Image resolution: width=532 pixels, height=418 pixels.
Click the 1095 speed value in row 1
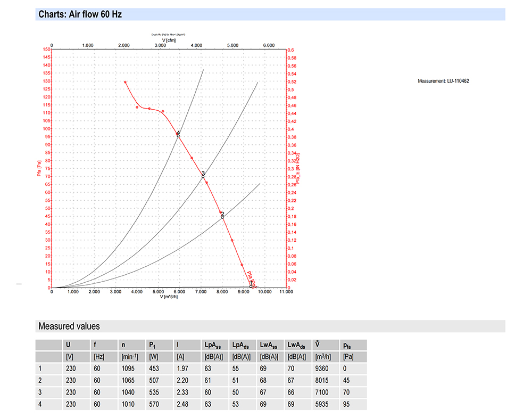click(x=128, y=368)
